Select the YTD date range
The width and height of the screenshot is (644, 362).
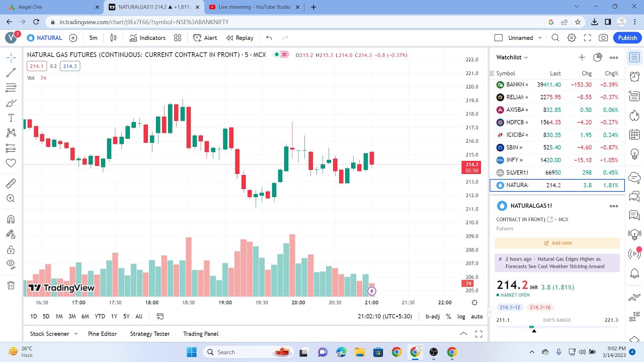100,316
